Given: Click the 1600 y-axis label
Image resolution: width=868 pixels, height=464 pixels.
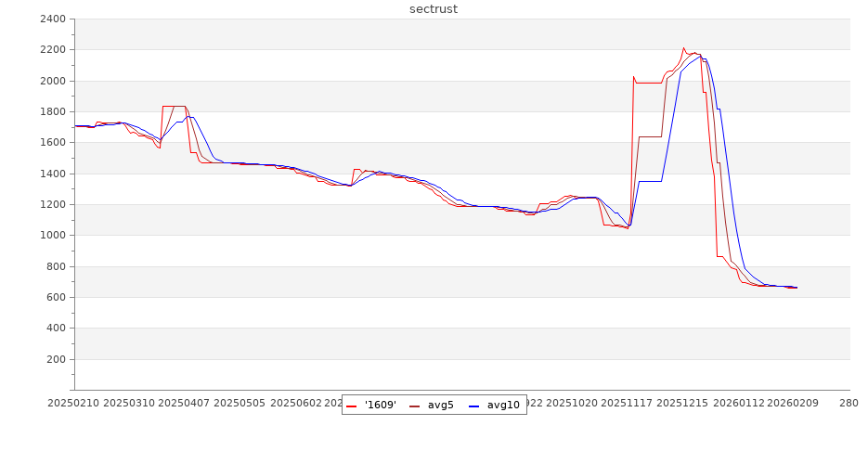Looking at the screenshot, I should pyautogui.click(x=53, y=143).
